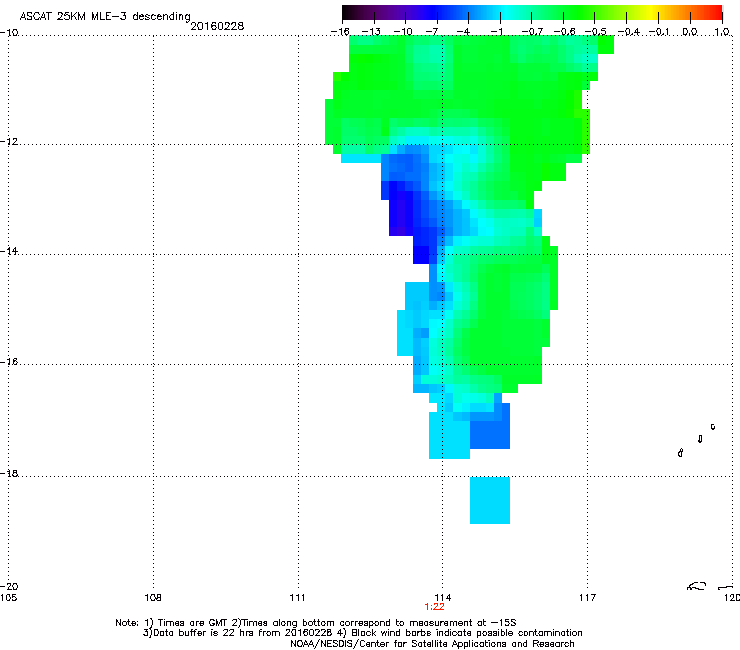This screenshot has width=740, height=650.
Task: Click the 105 longitude axis label
Action: [x=8, y=598]
